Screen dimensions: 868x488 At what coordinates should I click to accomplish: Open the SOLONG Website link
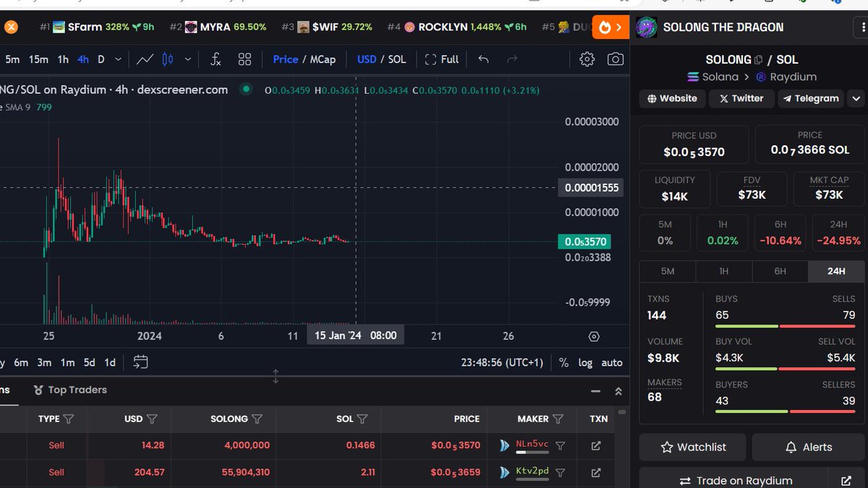[x=672, y=98]
